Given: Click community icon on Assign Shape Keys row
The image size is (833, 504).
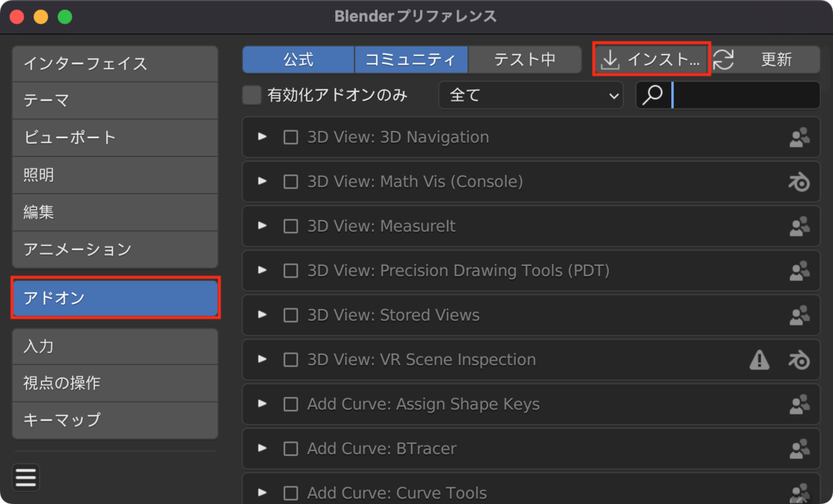Looking at the screenshot, I should pos(799,404).
